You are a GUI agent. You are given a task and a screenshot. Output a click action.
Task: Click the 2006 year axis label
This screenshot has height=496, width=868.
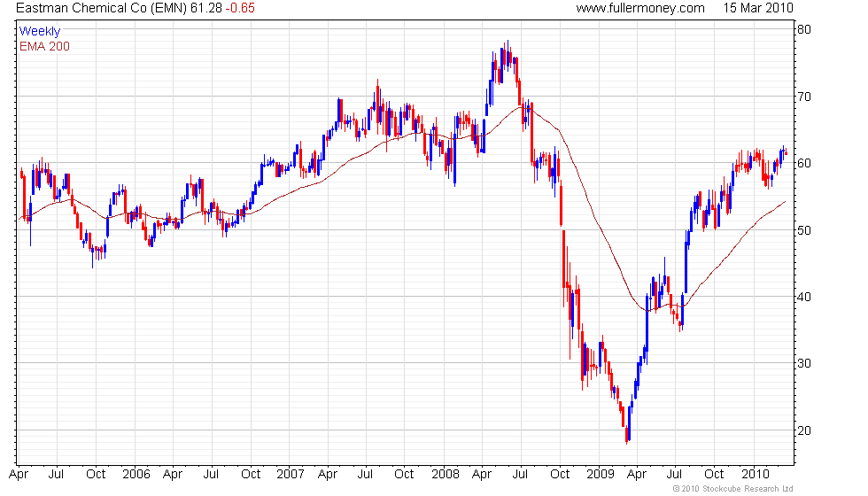click(x=136, y=474)
